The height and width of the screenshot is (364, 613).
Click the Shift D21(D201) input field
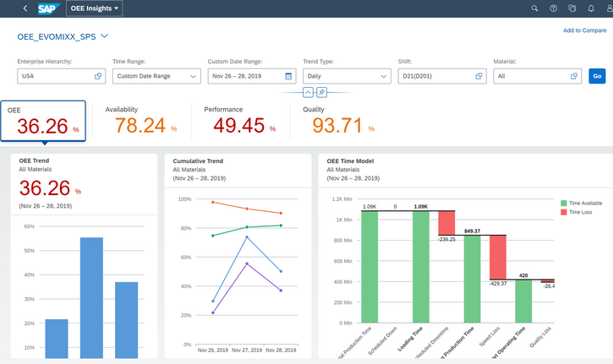click(x=442, y=76)
